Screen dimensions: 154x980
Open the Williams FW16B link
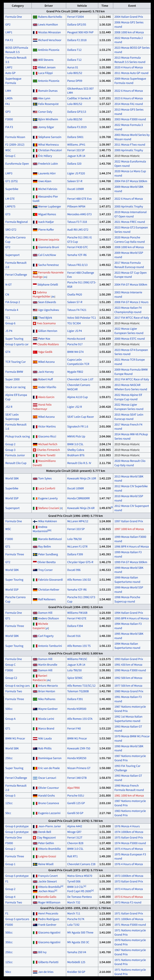(77, 612)
